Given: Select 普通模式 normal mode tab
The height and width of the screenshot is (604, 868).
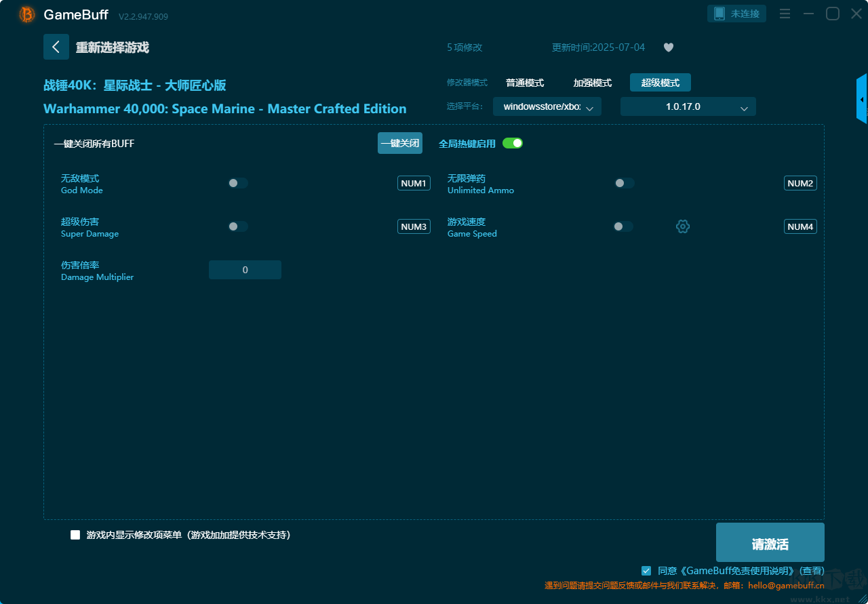Looking at the screenshot, I should pyautogui.click(x=525, y=83).
